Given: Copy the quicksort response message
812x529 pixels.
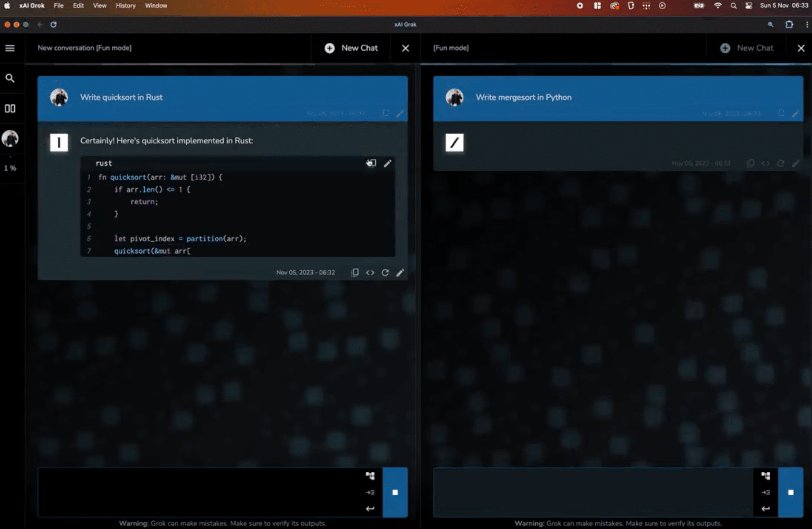Looking at the screenshot, I should tap(355, 272).
